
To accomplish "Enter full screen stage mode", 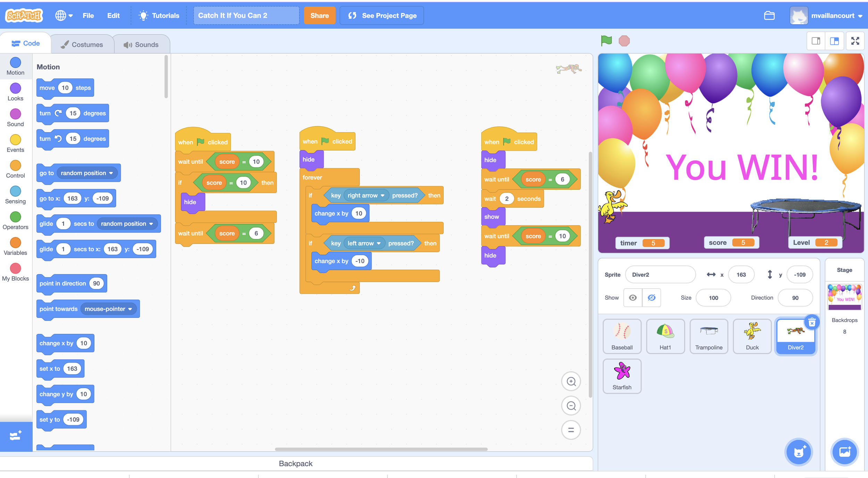I will coord(855,41).
